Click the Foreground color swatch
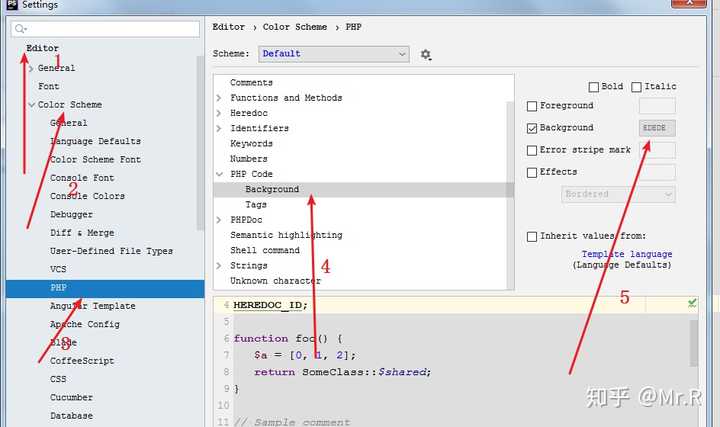 tap(657, 106)
